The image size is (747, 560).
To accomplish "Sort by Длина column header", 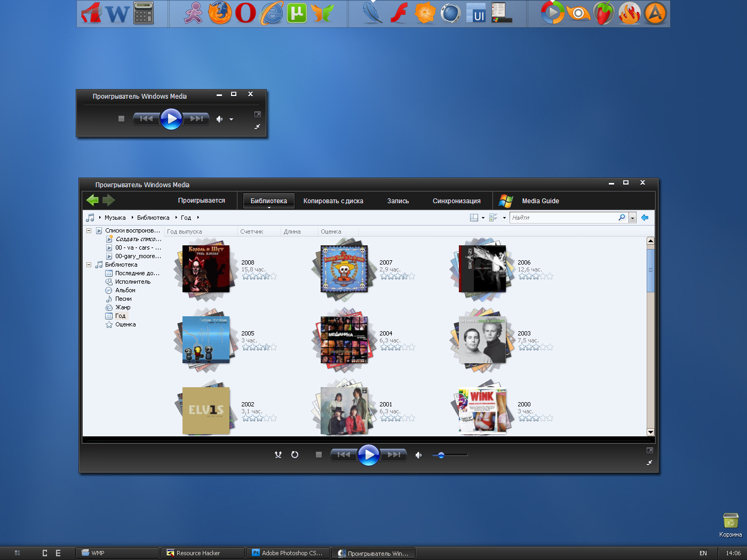I will click(299, 231).
